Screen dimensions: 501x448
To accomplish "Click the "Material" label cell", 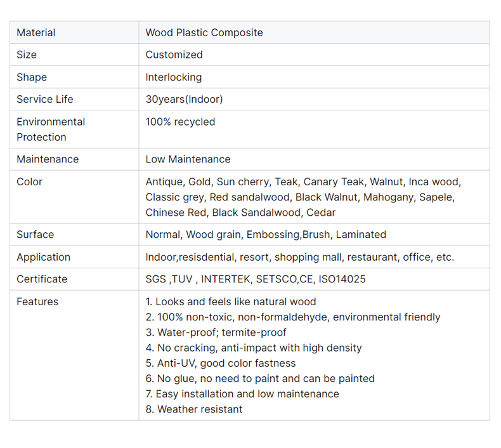I will 36,32.
